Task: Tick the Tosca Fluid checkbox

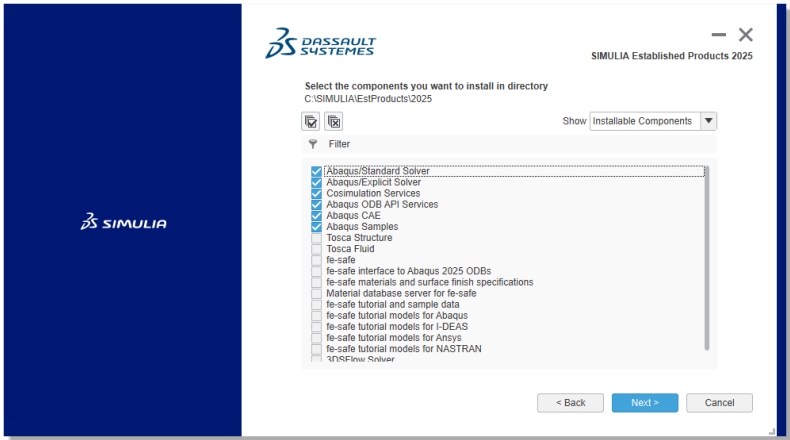Action: click(317, 249)
